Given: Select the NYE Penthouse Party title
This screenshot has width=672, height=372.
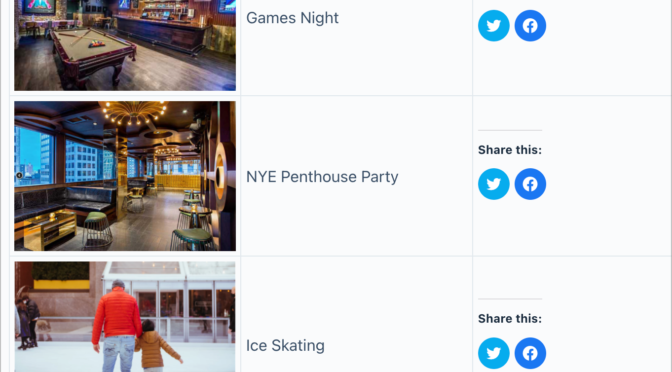Looking at the screenshot, I should coord(322,177).
